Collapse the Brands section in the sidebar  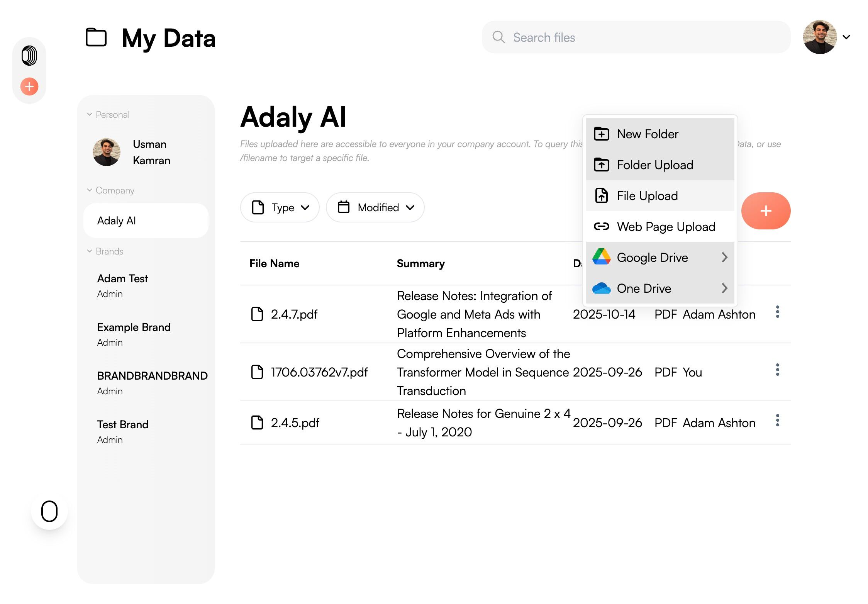coord(90,251)
